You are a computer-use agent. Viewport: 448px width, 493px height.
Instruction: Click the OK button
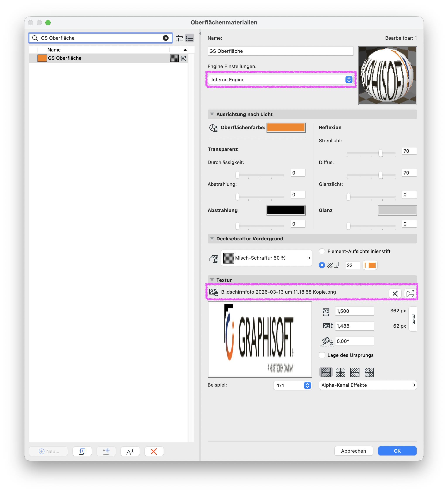point(397,451)
